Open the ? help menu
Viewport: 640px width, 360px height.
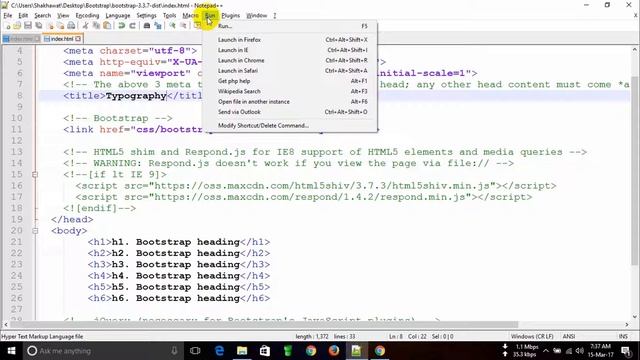(x=275, y=16)
